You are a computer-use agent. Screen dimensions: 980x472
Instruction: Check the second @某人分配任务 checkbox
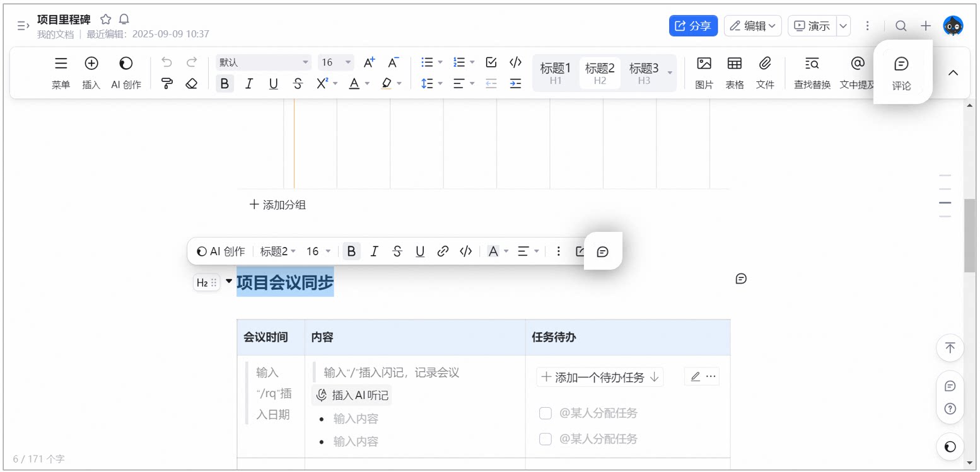click(545, 439)
